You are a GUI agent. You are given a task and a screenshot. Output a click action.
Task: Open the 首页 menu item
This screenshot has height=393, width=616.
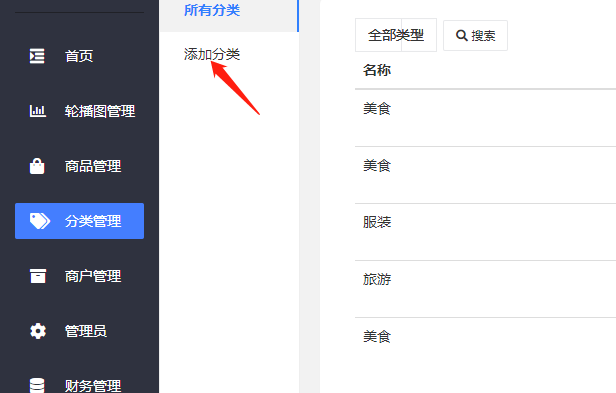[79, 56]
